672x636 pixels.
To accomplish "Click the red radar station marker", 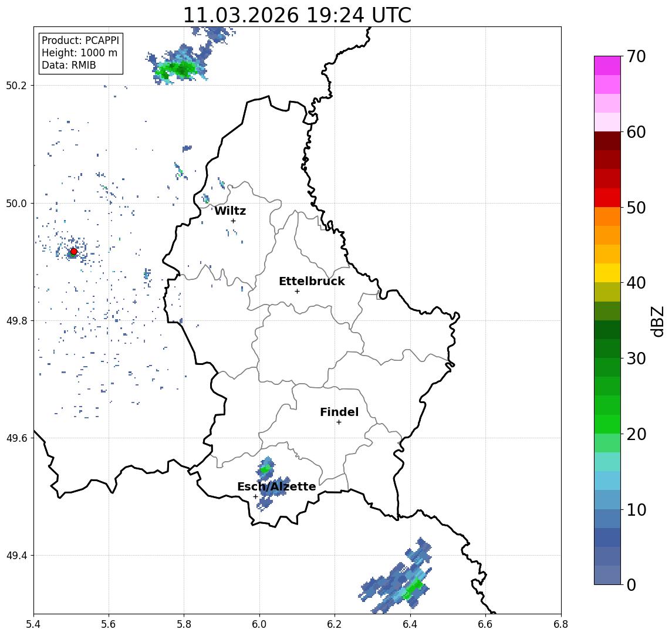I will coord(74,252).
